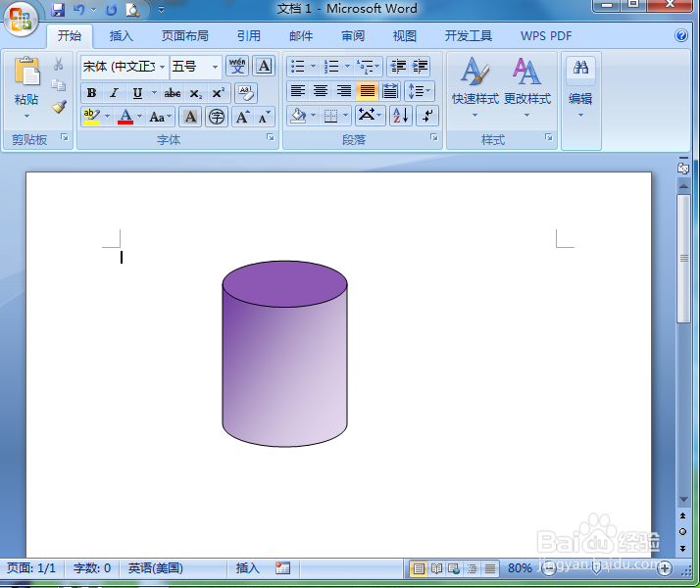Open the 引用 tab
Viewport: 700px width, 588px height.
click(249, 35)
